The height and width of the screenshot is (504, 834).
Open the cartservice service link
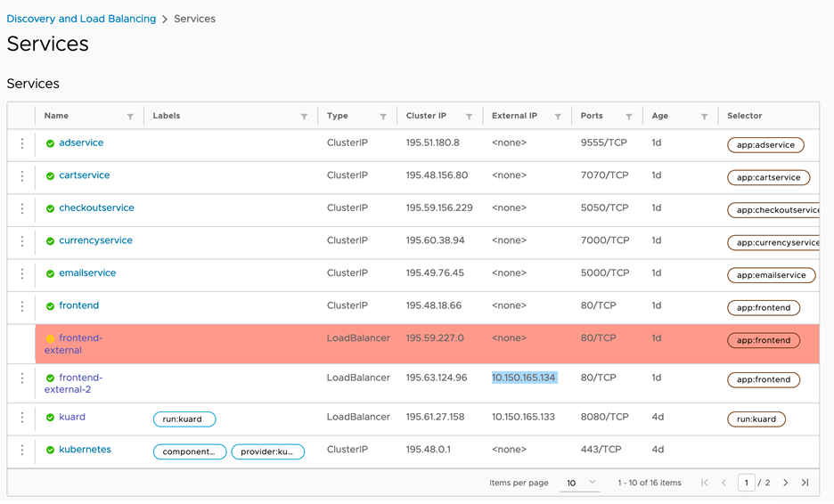(84, 175)
